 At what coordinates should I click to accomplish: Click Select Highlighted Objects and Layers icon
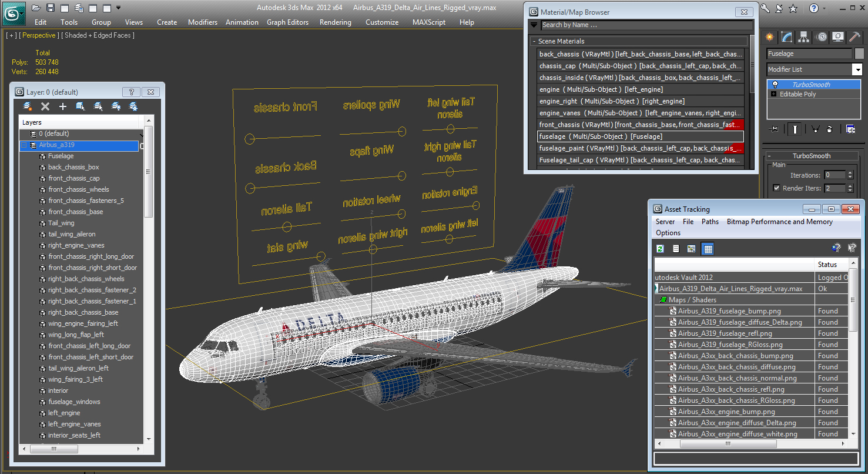[x=81, y=106]
